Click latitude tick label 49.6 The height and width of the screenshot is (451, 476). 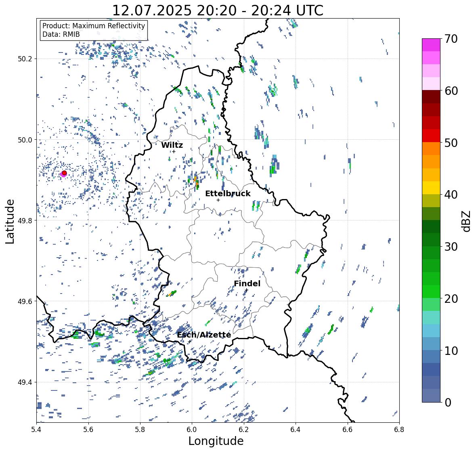(x=25, y=301)
